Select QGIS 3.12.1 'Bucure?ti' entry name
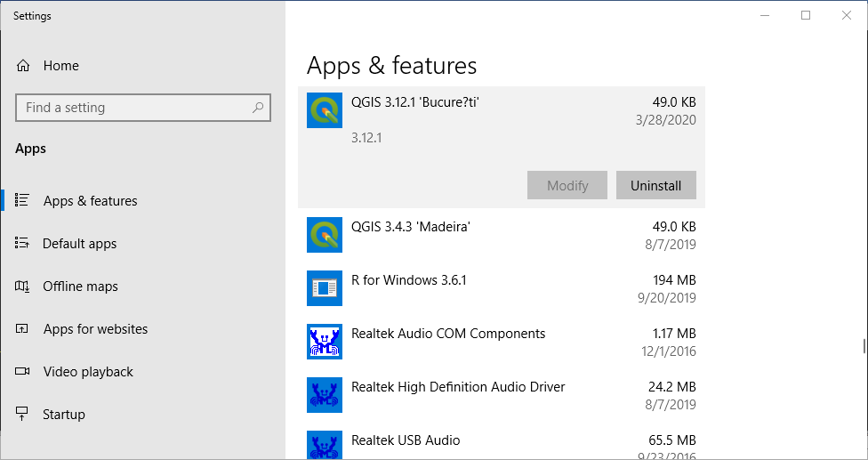 (415, 101)
